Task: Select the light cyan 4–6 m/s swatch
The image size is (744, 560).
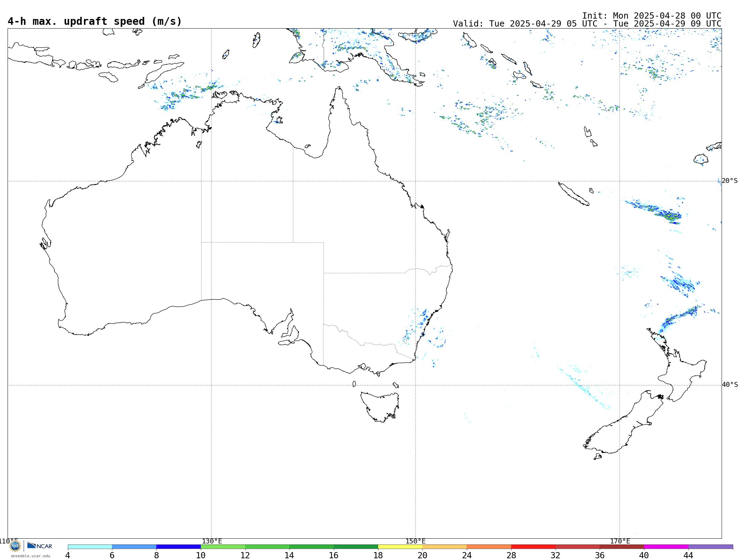Action: click(x=90, y=547)
